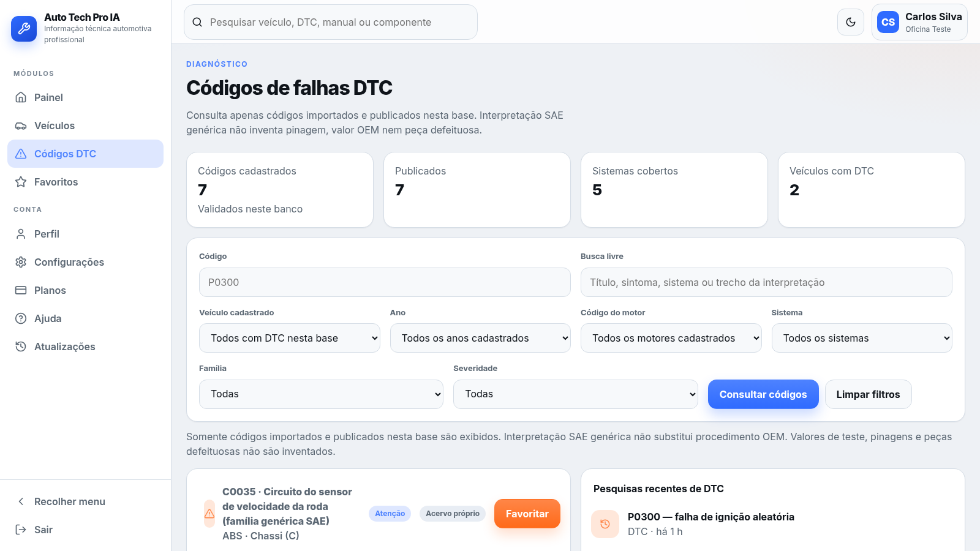Expand the Todos os anos cadastrados dropdown
Image resolution: width=980 pixels, height=551 pixels.
(x=480, y=338)
